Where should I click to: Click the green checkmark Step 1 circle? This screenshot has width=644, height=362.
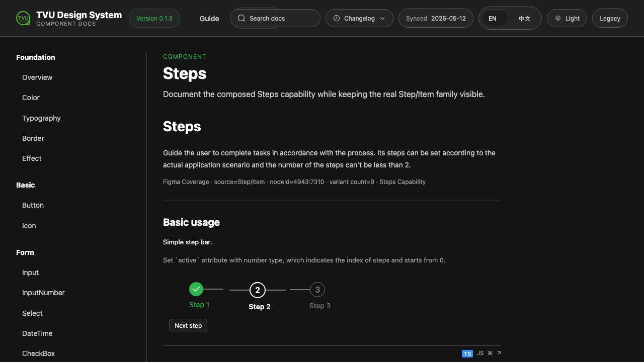196,289
